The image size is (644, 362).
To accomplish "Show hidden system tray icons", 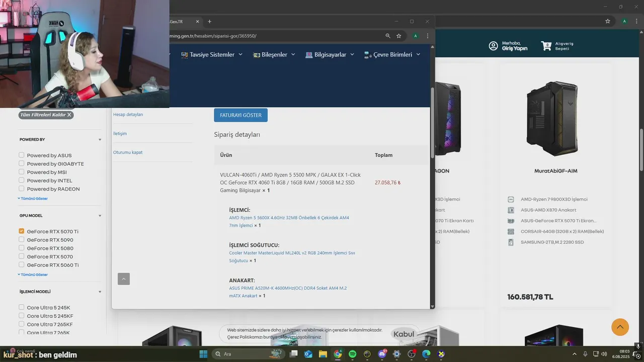I will click(x=575, y=354).
